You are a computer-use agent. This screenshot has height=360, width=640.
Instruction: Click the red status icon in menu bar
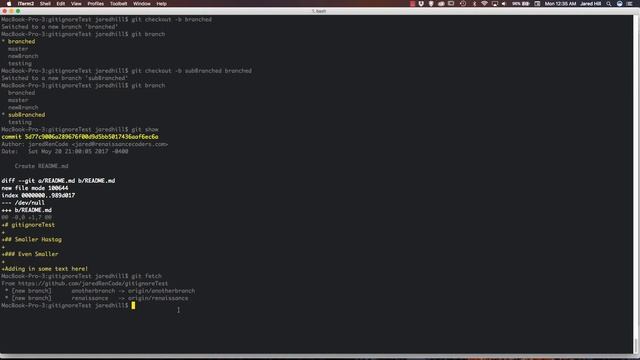[412, 4]
